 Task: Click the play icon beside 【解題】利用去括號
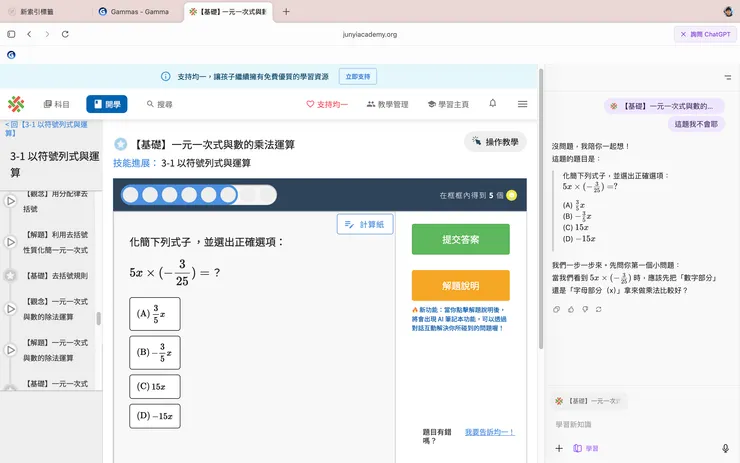point(10,242)
